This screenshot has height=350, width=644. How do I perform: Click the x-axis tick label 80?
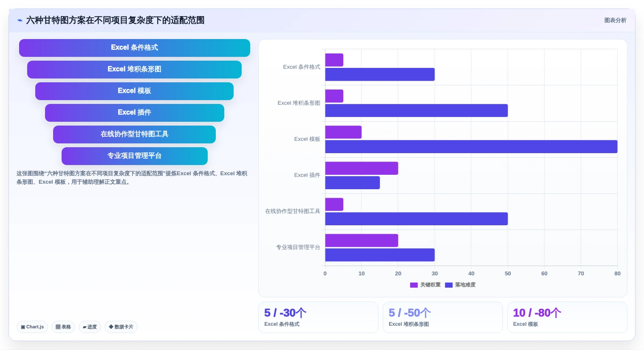point(617,274)
